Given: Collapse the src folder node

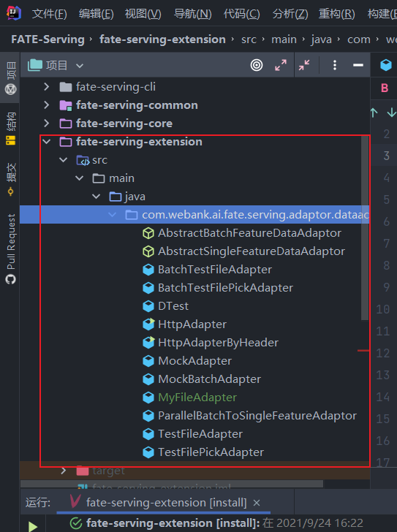Looking at the screenshot, I should (x=63, y=160).
